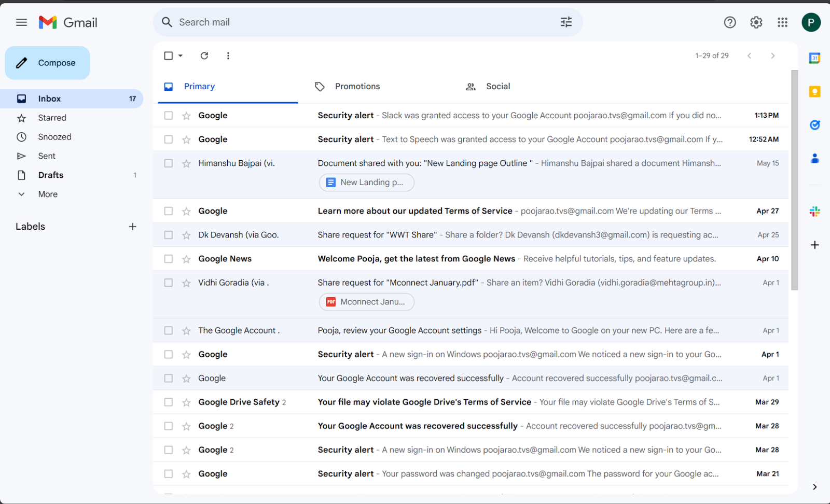Click the 1–29 of 29 count
The height and width of the screenshot is (504, 830).
pyautogui.click(x=712, y=55)
